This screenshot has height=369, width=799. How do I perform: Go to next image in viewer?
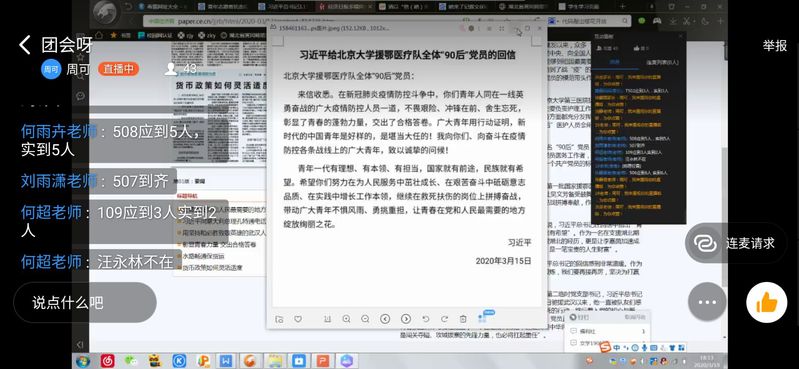[x=406, y=319]
